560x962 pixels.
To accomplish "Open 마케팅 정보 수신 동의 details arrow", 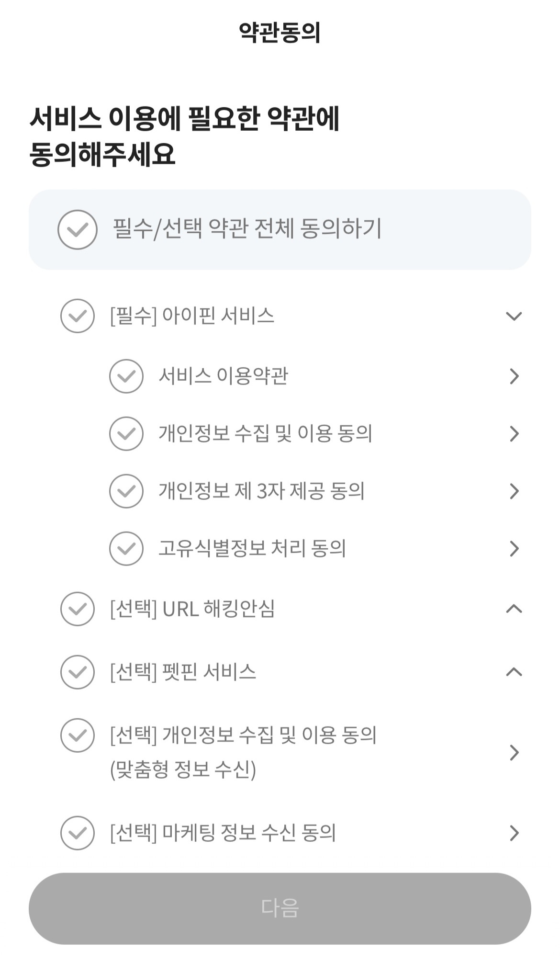I will click(515, 833).
